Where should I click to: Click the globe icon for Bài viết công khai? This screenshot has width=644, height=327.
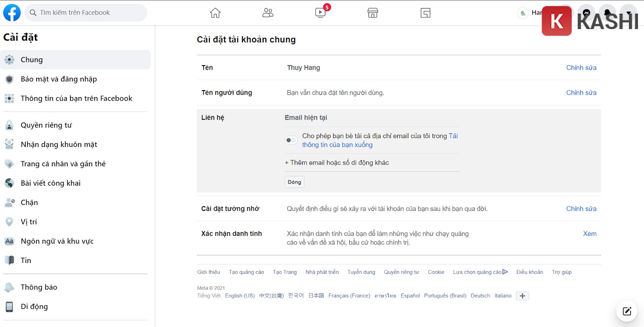9,183
